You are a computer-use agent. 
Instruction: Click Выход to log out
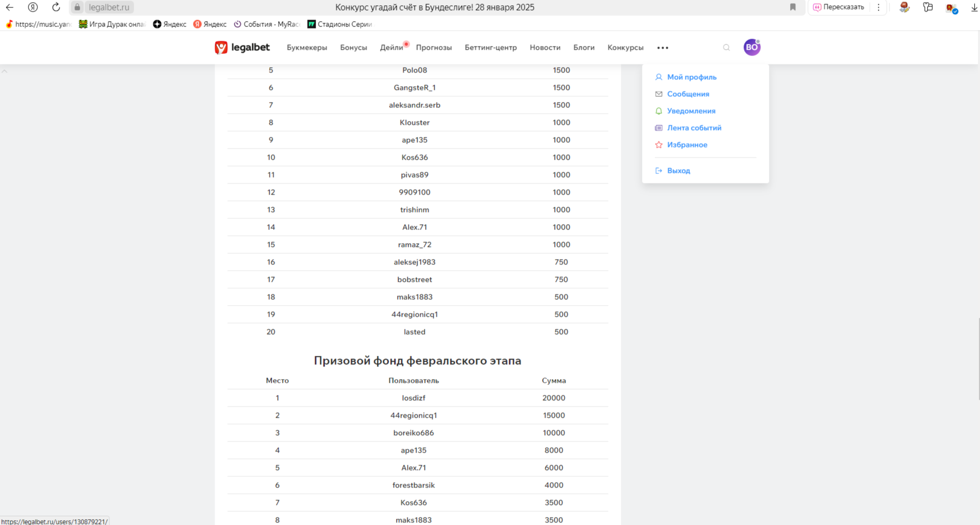coord(678,171)
